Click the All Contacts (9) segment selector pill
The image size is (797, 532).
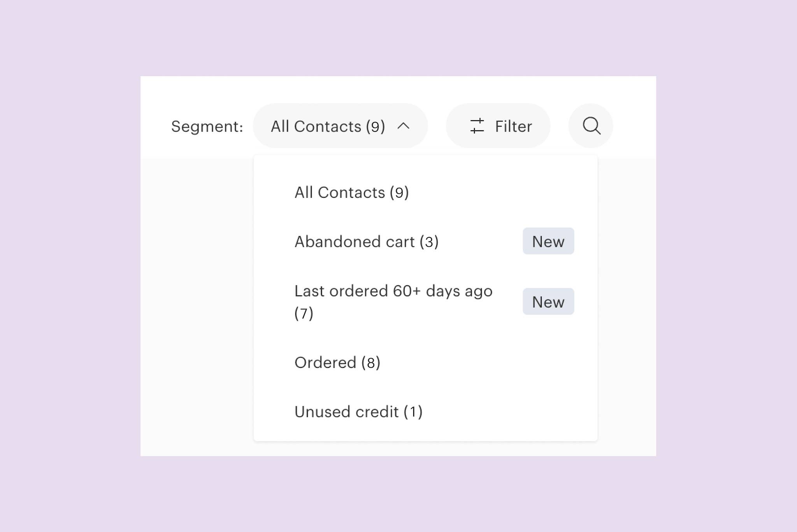click(x=328, y=126)
